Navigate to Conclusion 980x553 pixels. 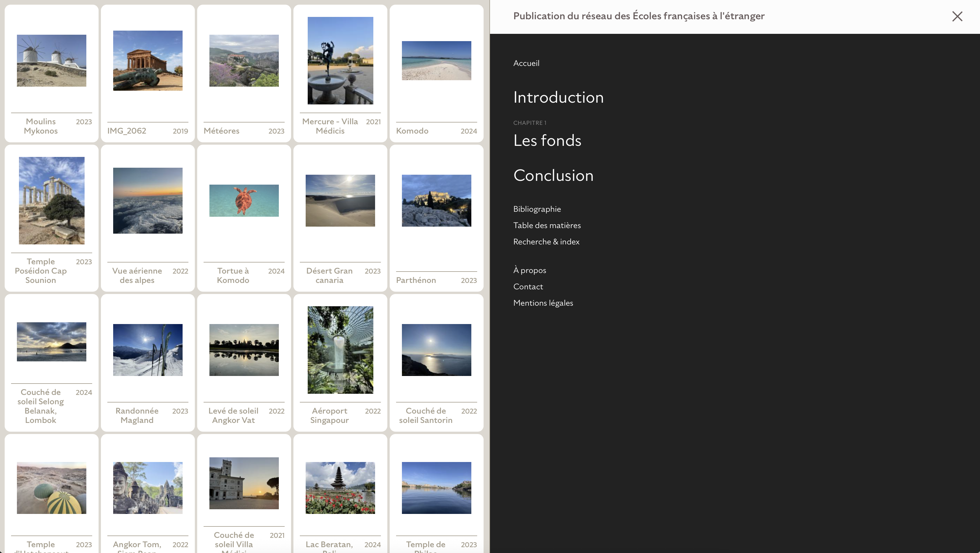(553, 175)
